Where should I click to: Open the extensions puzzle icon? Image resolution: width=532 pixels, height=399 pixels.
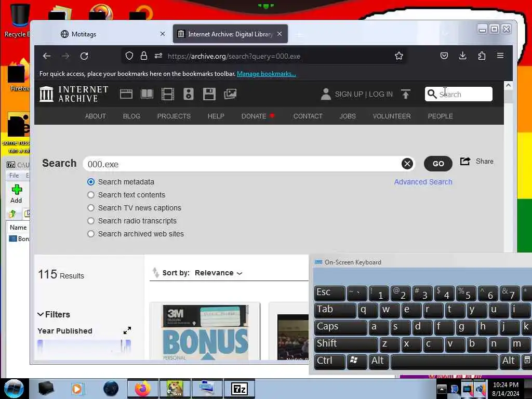coord(482,56)
